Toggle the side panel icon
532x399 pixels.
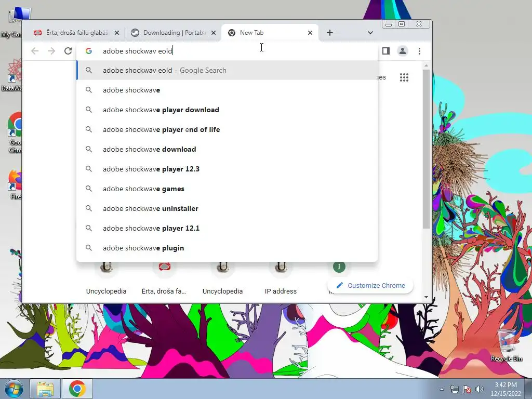pos(386,51)
